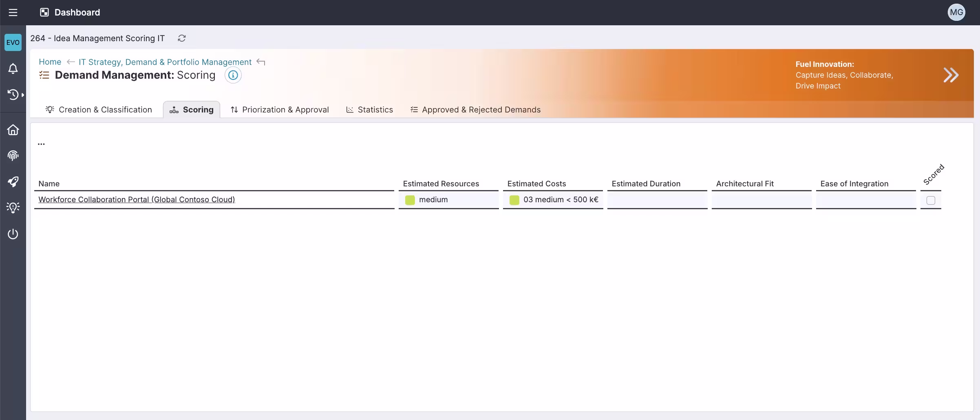Click the power/logout icon at sidebar bottom
The width and height of the screenshot is (980, 420).
13,234
